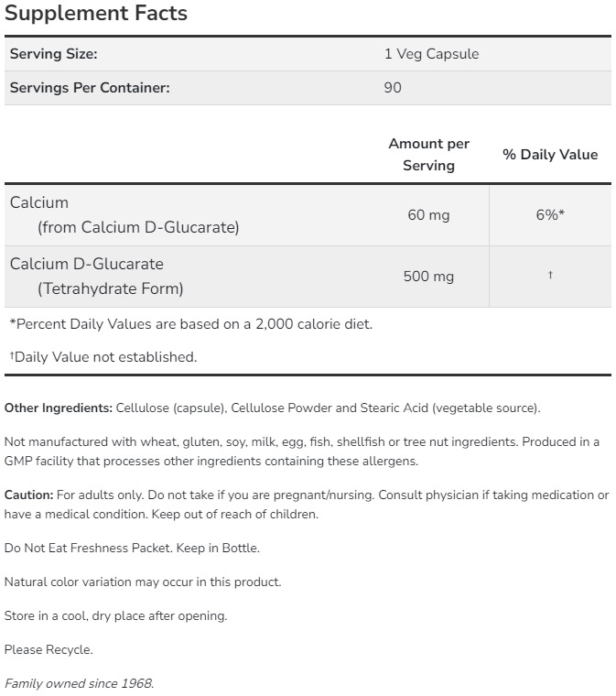616x696 pixels.
Task: Click the Amount per Serving column header
Action: pyautogui.click(x=428, y=155)
